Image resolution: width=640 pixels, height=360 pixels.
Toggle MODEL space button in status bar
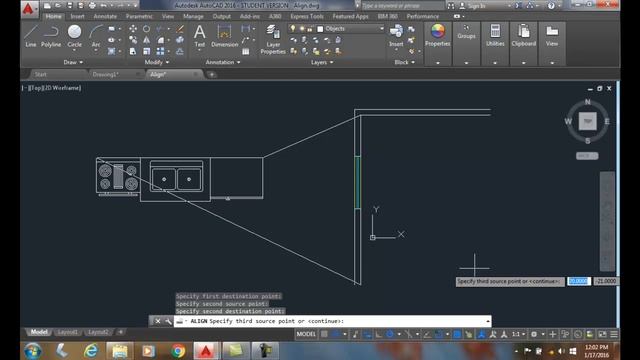click(x=306, y=334)
